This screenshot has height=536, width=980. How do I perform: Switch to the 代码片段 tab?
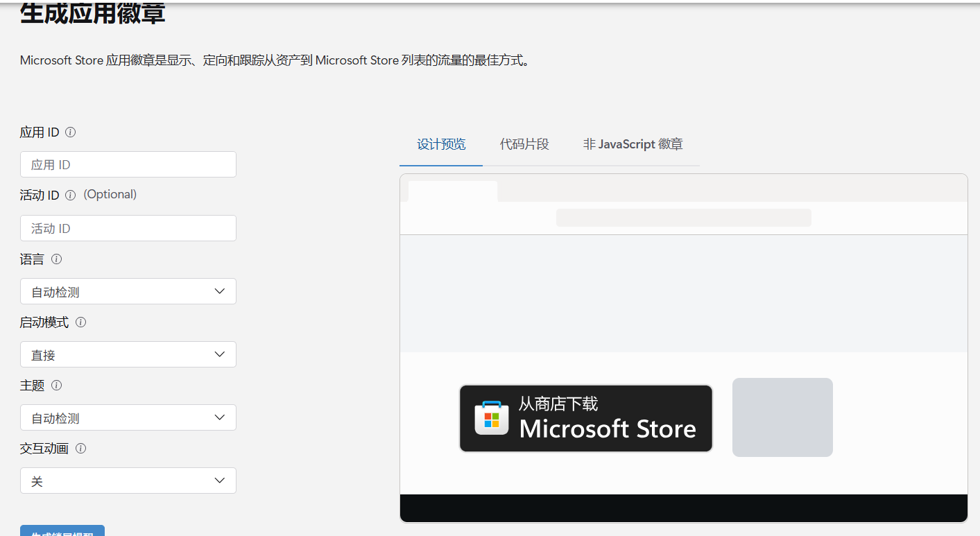(x=524, y=144)
